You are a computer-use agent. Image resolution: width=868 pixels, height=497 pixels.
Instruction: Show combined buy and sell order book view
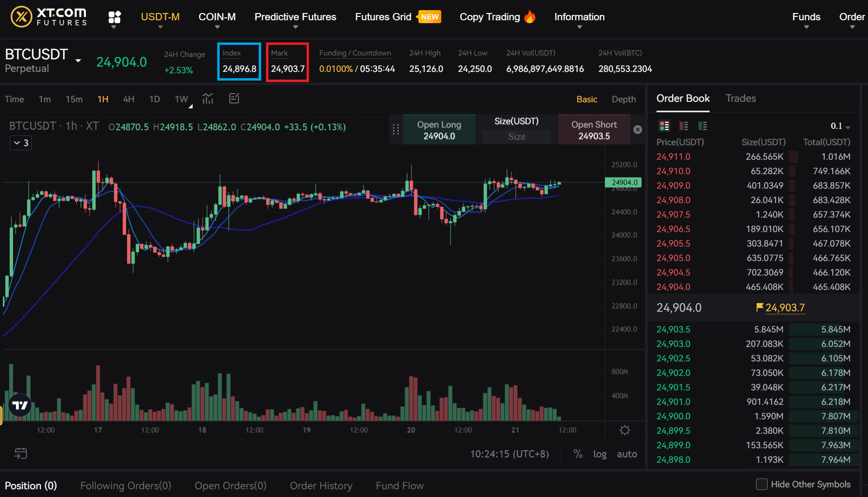tap(664, 126)
